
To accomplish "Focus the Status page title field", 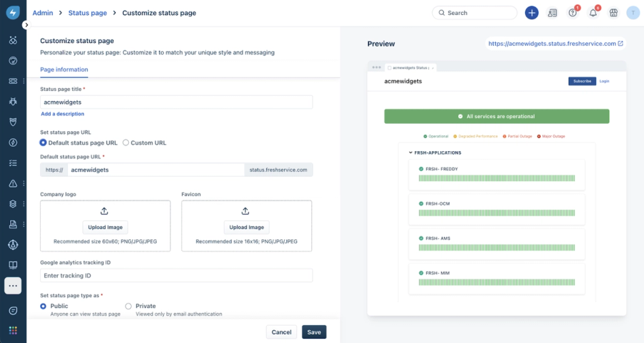I will [x=176, y=102].
